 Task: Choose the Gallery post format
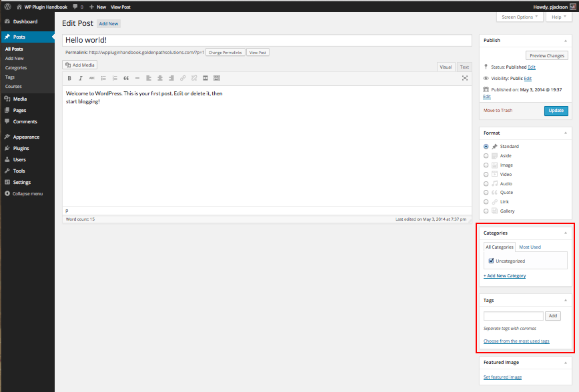tap(486, 211)
